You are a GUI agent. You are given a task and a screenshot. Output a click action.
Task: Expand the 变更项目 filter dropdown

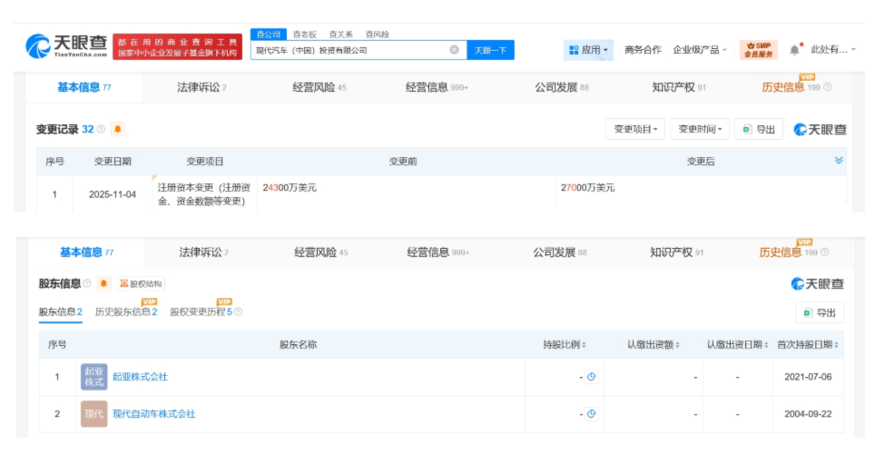635,129
